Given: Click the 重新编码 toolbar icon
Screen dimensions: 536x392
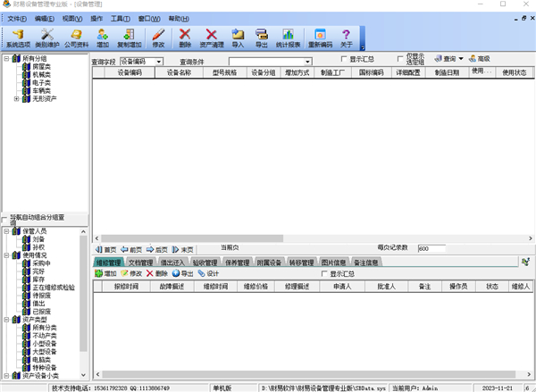Looking at the screenshot, I should 320,38.
